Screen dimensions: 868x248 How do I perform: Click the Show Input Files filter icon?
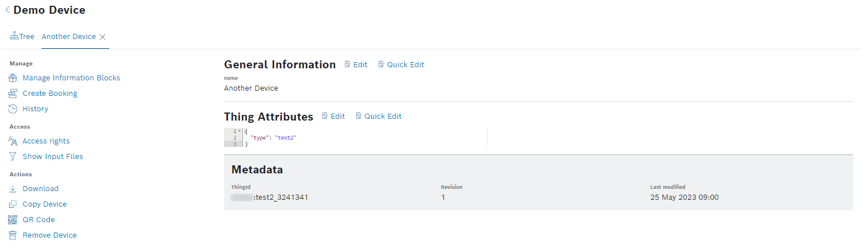point(13,157)
